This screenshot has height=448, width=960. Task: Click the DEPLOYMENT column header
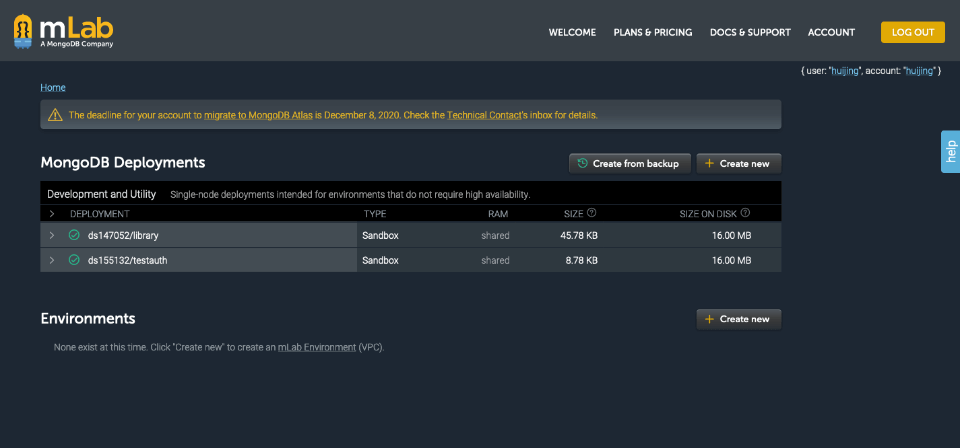[x=100, y=214]
